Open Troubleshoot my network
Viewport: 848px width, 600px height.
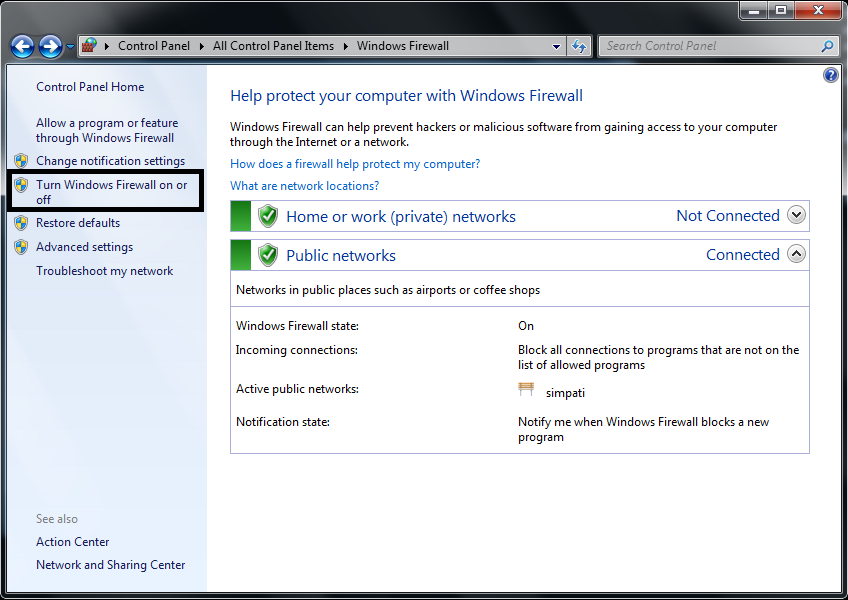104,271
